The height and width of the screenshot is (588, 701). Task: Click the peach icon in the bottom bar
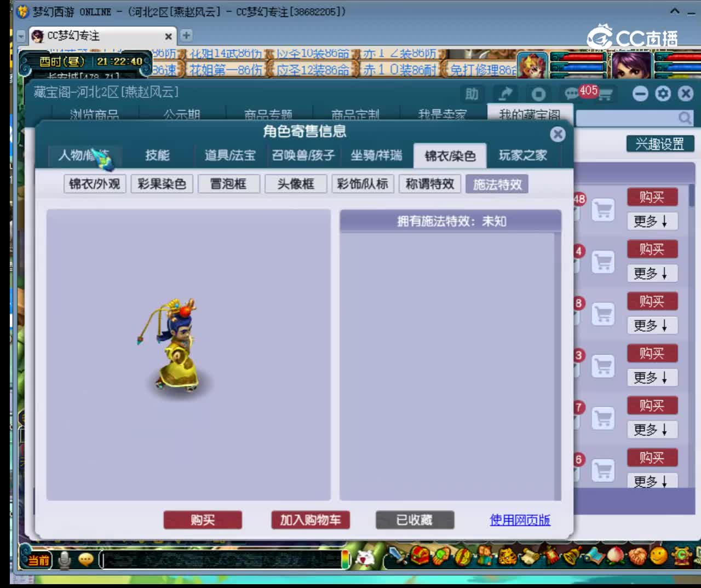coord(616,556)
